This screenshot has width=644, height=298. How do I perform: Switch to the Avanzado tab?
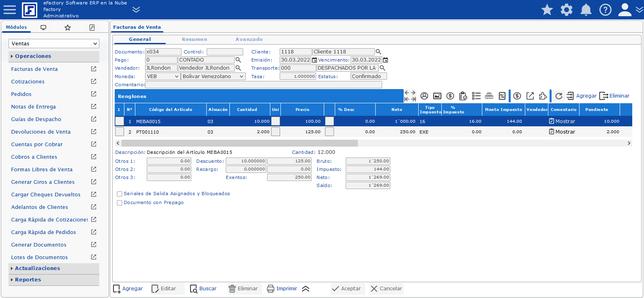(249, 39)
